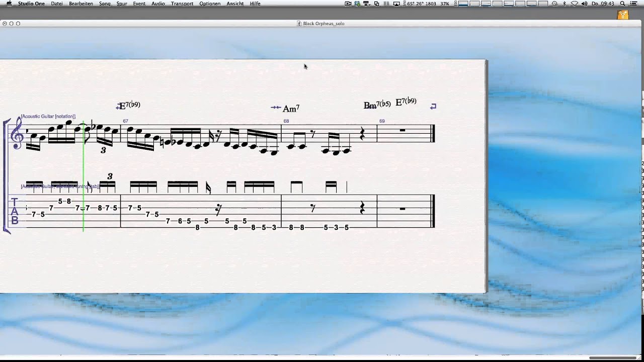Click the final double barline of the notation staff
The width and height of the screenshot is (644, 362).
pos(433,134)
